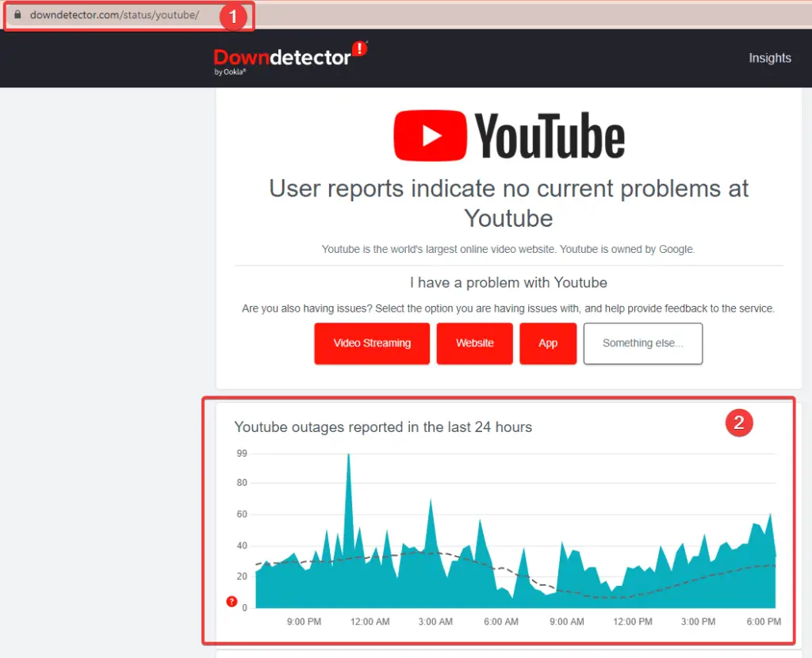This screenshot has width=812, height=658.
Task: Click the YouTube wordmark text logo
Action: (550, 136)
